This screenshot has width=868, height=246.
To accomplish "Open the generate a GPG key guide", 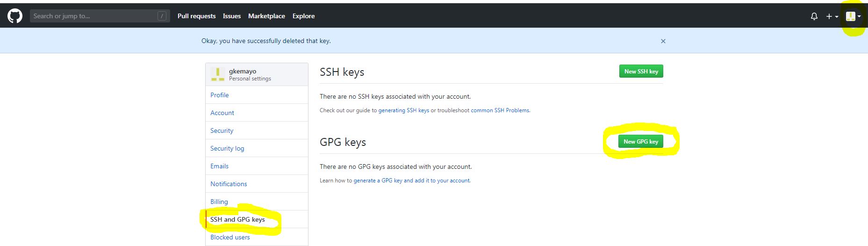I will point(412,181).
